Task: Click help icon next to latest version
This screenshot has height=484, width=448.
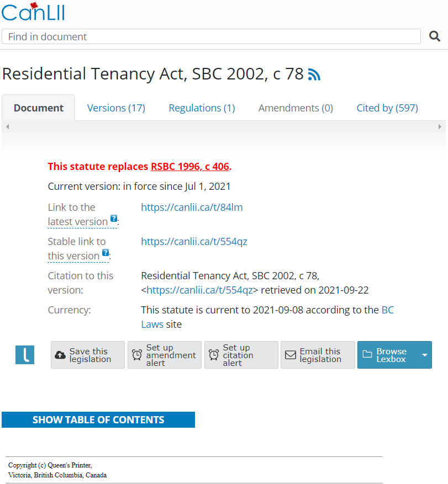Action: (x=114, y=218)
